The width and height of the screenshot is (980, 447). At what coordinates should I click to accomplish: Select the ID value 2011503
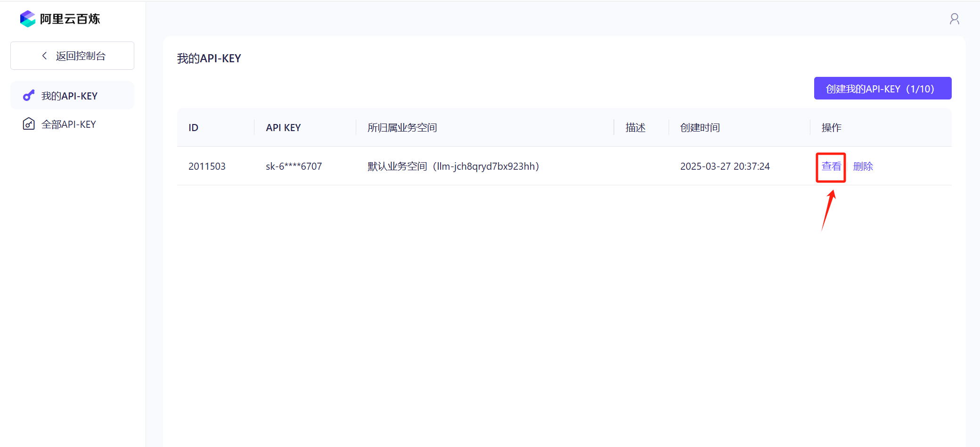(207, 166)
